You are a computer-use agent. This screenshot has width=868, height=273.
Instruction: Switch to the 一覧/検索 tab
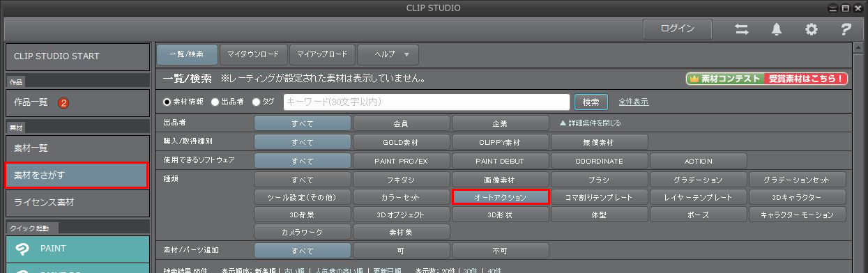point(187,54)
